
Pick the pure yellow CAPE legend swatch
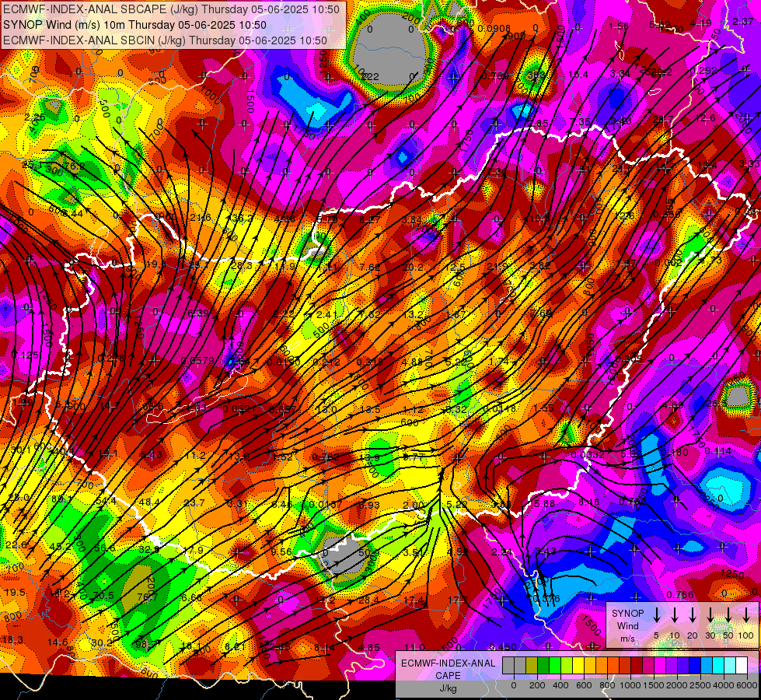point(578,666)
